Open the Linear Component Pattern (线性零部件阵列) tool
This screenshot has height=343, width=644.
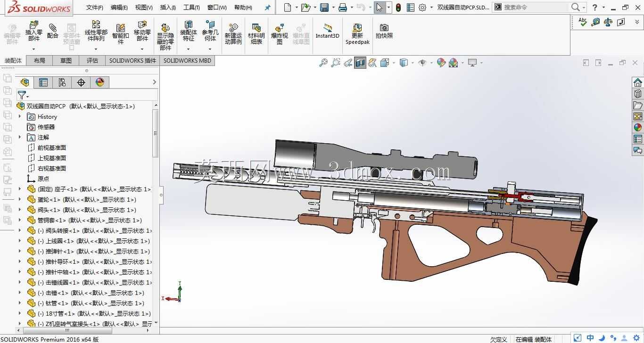point(96,31)
